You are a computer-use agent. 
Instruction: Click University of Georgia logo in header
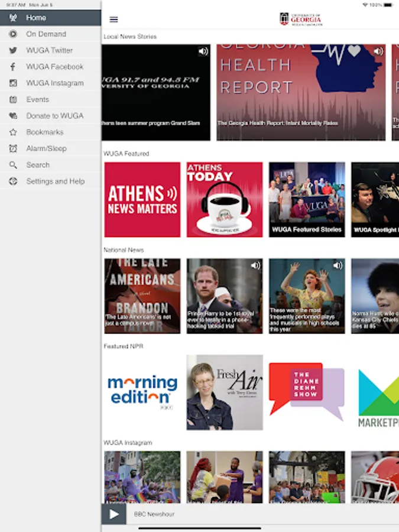[301, 20]
